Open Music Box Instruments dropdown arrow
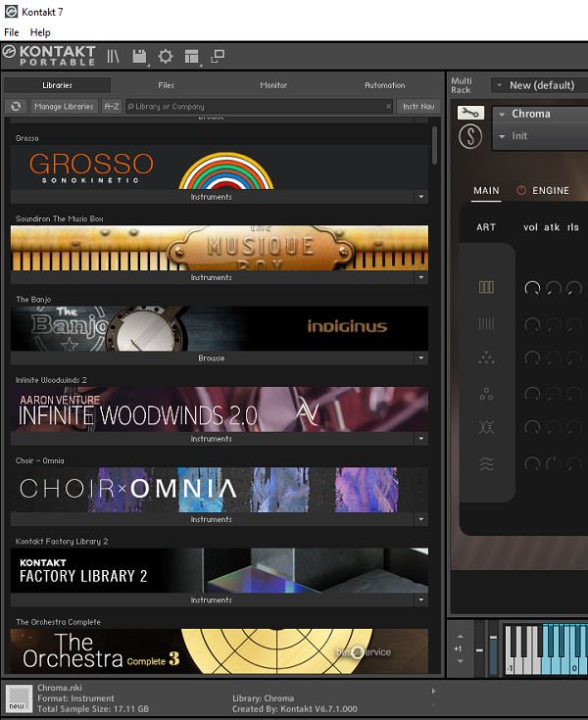 (x=421, y=277)
